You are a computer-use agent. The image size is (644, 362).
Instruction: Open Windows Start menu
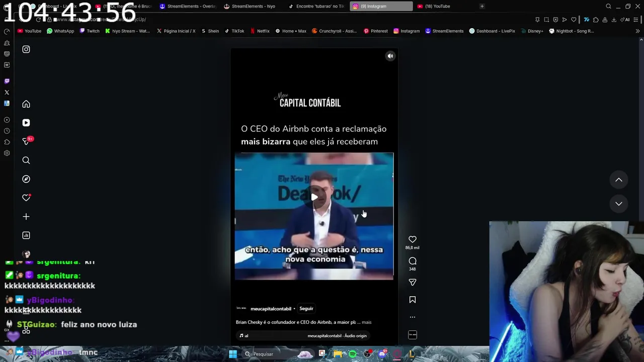233,354
